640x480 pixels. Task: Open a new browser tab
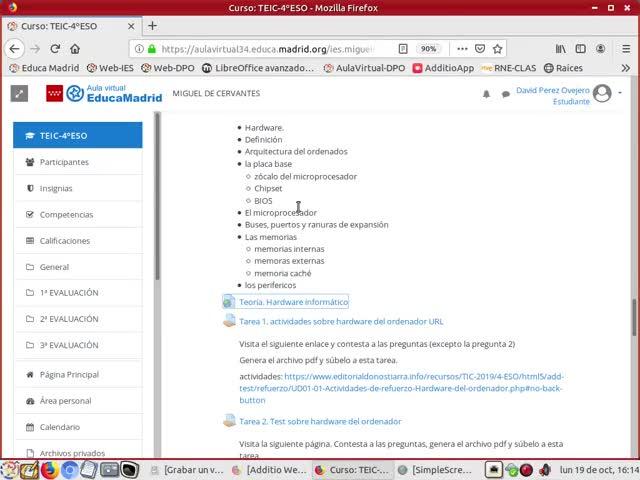[x=152, y=26]
